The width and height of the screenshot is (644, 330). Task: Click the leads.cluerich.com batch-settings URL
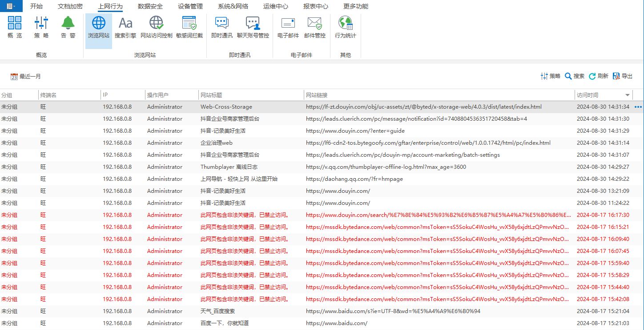[x=403, y=155]
